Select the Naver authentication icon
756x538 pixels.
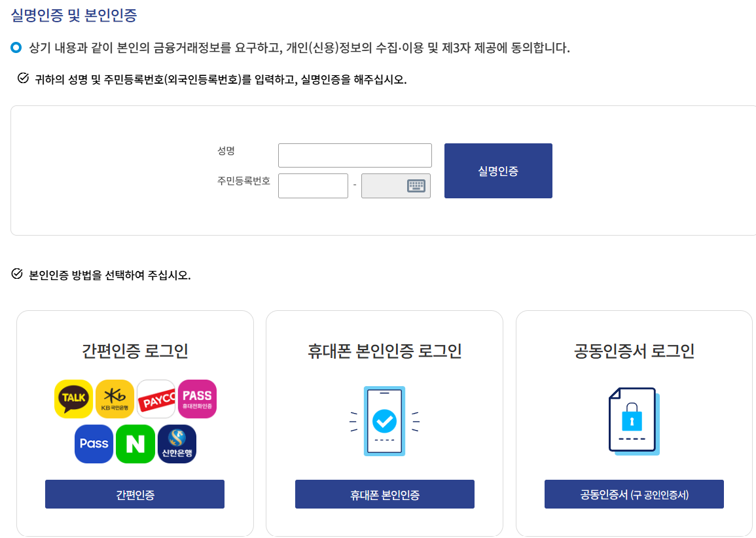[135, 443]
